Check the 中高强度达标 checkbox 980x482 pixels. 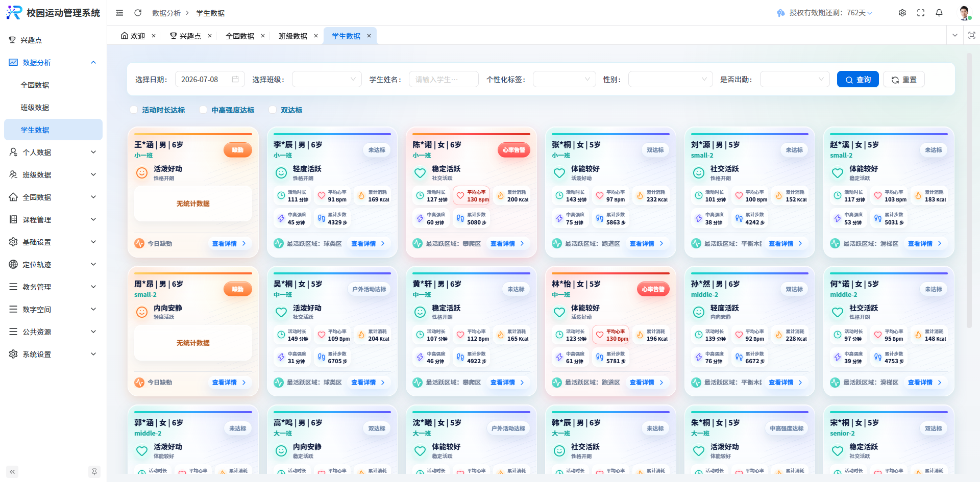[203, 110]
